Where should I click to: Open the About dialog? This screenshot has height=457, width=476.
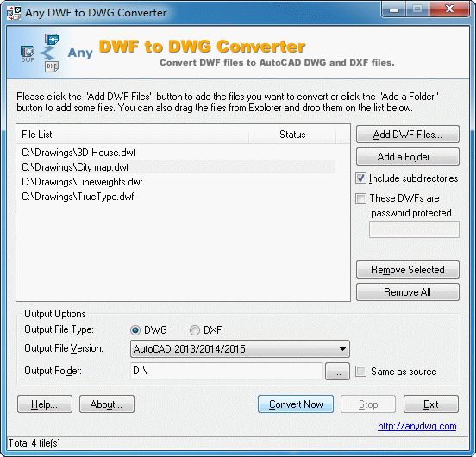pyautogui.click(x=107, y=404)
